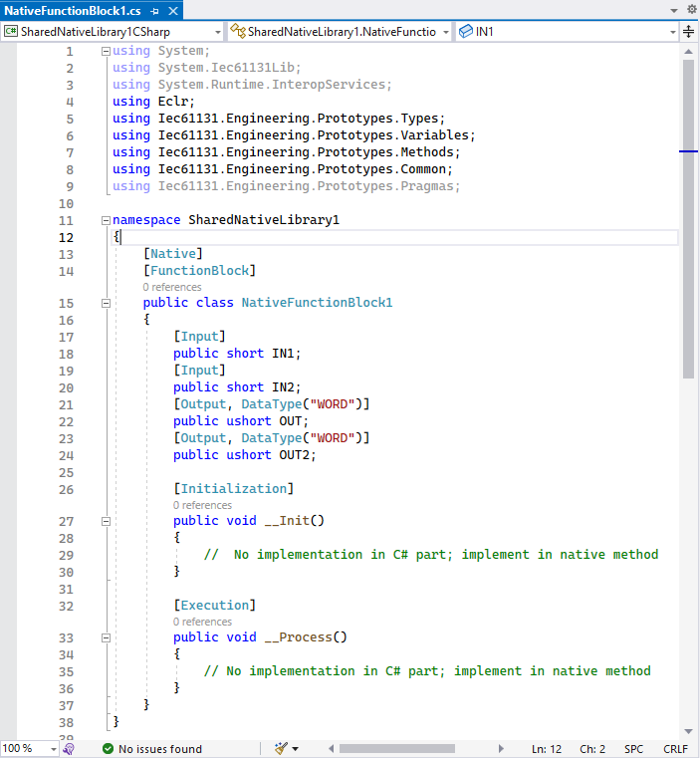Open the window options gear icon

click(x=691, y=10)
